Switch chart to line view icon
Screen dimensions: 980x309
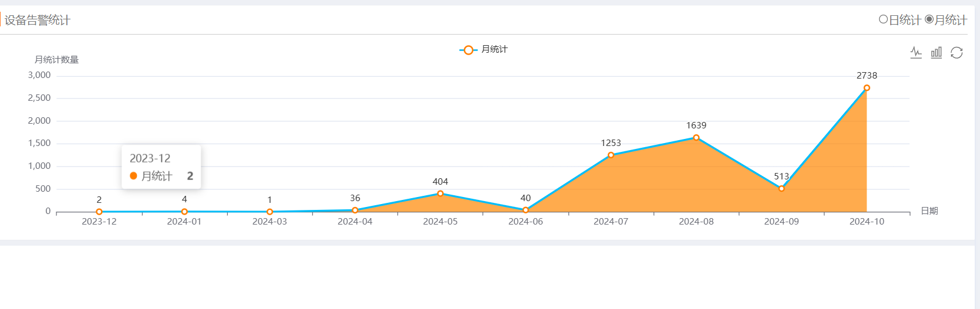tap(916, 53)
